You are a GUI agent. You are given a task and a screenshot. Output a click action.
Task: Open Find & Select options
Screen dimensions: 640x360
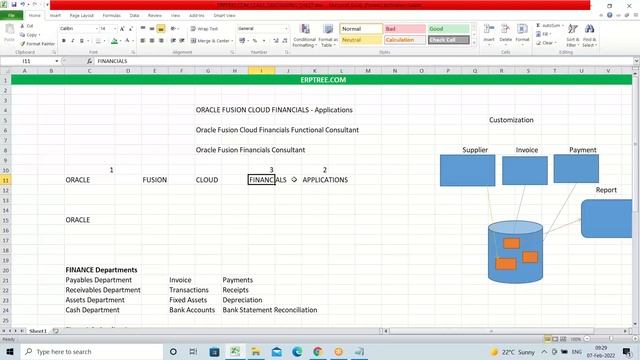(589, 36)
